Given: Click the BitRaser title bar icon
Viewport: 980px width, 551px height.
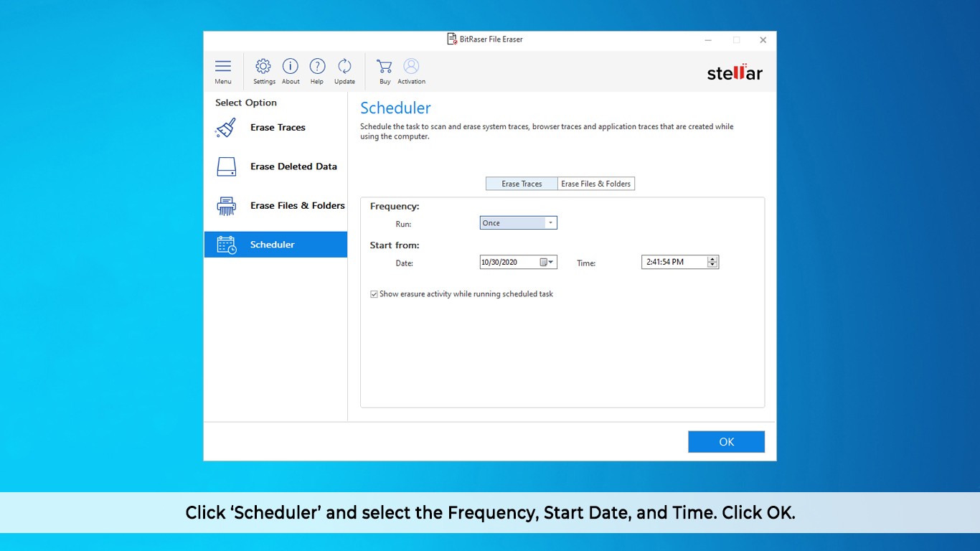Looking at the screenshot, I should coord(452,39).
